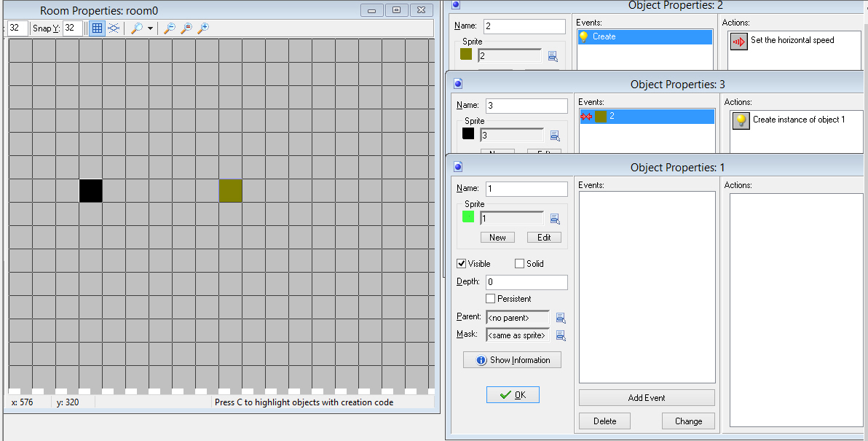Enable the Solid checkbox
Screen dimensions: 868x441
520,264
